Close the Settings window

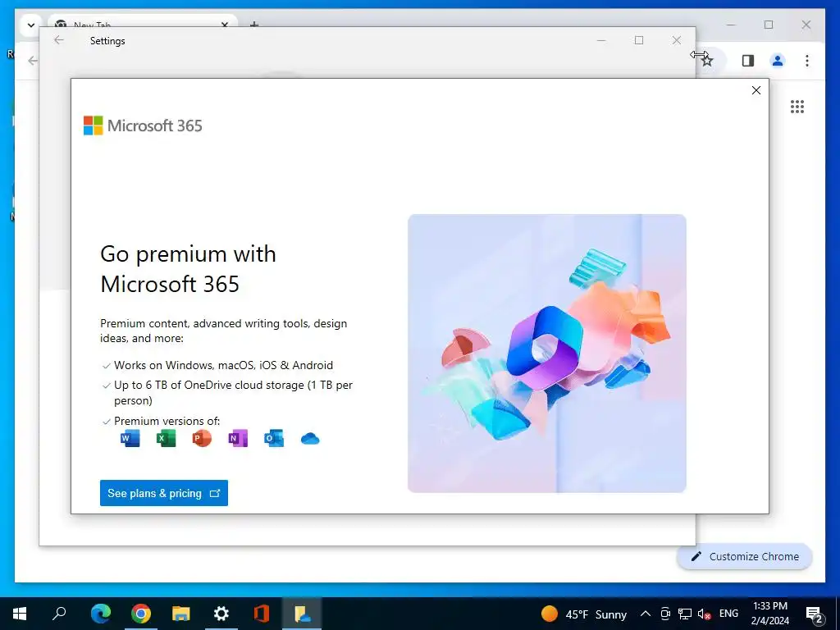pyautogui.click(x=677, y=40)
